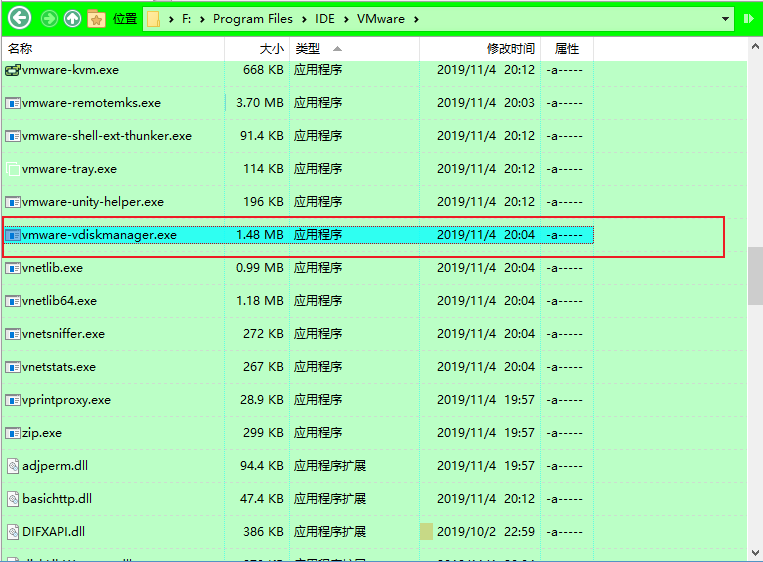Select file name vmware-shell-ext-thunker.exe
Image resolution: width=763 pixels, height=562 pixels.
107,136
